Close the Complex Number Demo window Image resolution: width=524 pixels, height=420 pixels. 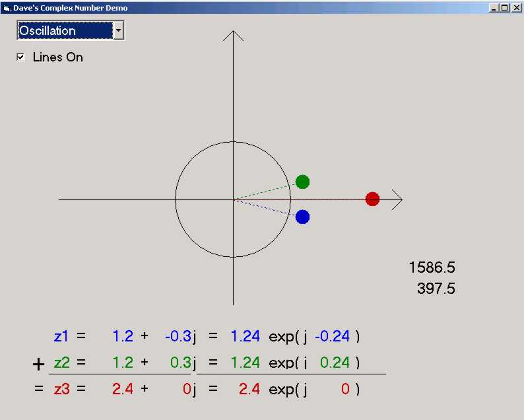pos(516,7)
